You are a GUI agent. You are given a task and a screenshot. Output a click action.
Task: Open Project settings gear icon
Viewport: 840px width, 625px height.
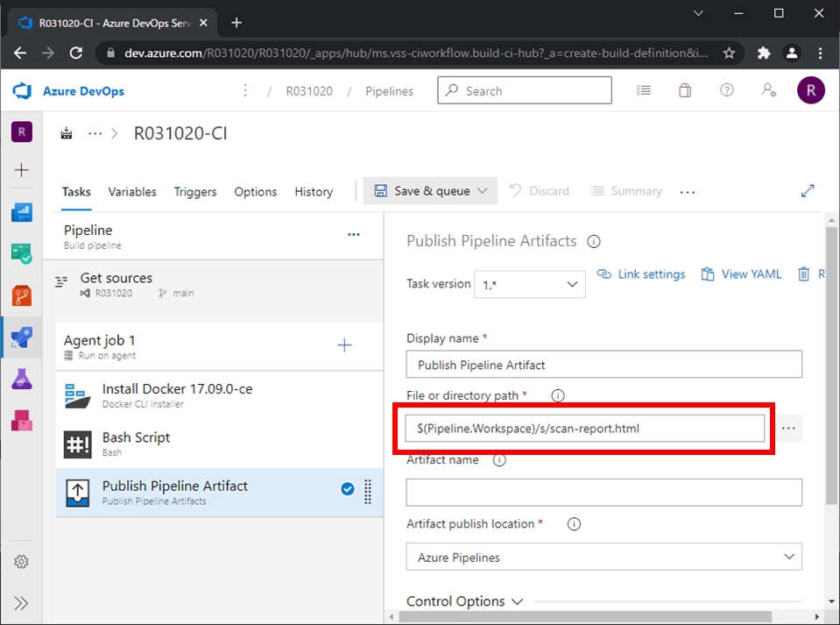(x=21, y=562)
